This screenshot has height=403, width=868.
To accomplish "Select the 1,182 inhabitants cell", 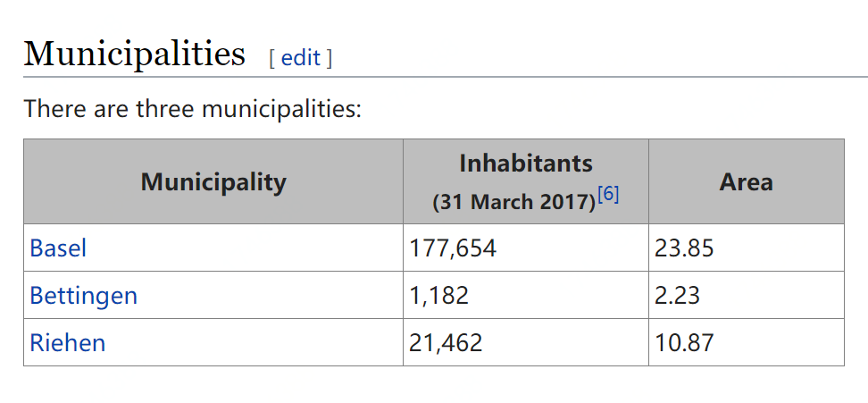I will (x=439, y=295).
